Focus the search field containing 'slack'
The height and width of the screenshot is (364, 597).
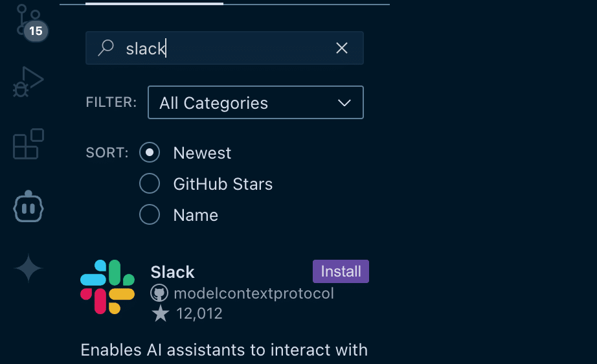pos(220,48)
